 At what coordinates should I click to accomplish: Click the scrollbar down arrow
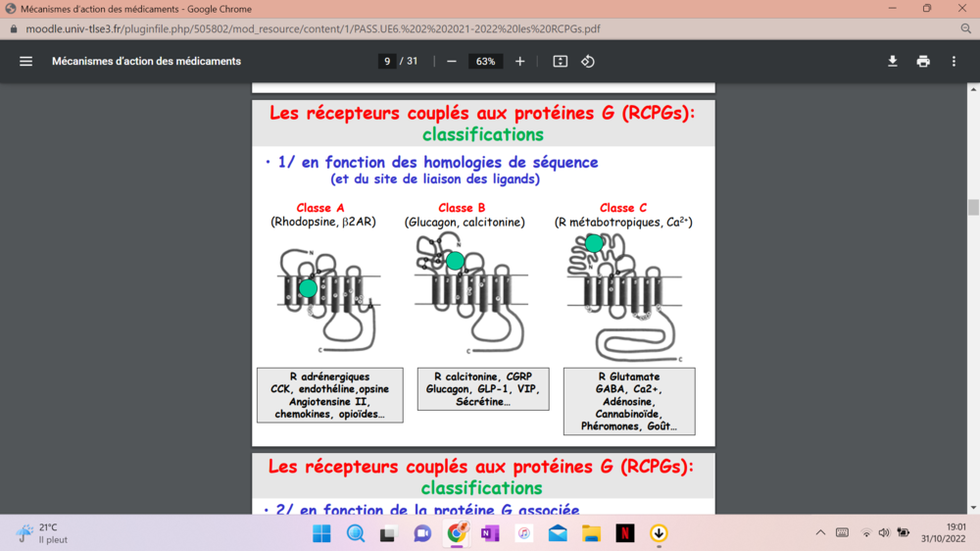973,508
